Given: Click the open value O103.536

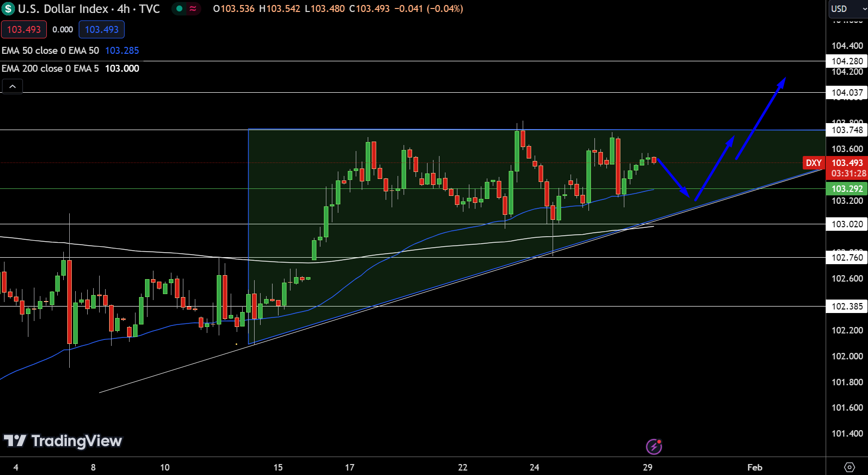Looking at the screenshot, I should pyautogui.click(x=234, y=8).
